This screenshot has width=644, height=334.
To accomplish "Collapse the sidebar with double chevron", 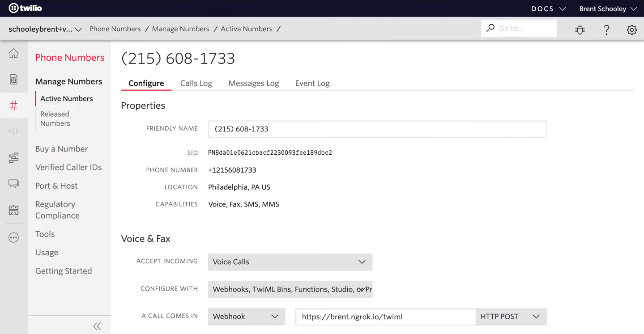I will pos(97,326).
